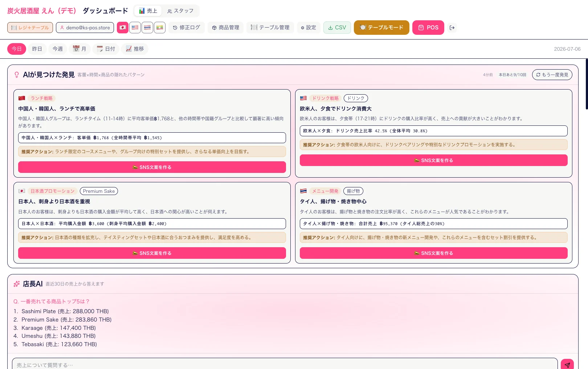Click the メニュー開発 tag
The image size is (588, 369).
(x=325, y=191)
